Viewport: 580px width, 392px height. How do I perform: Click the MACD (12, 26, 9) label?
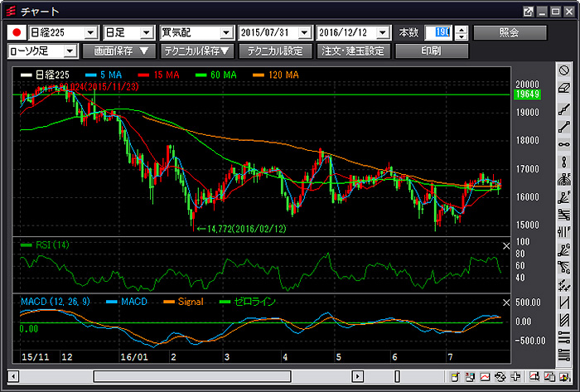coord(56,302)
